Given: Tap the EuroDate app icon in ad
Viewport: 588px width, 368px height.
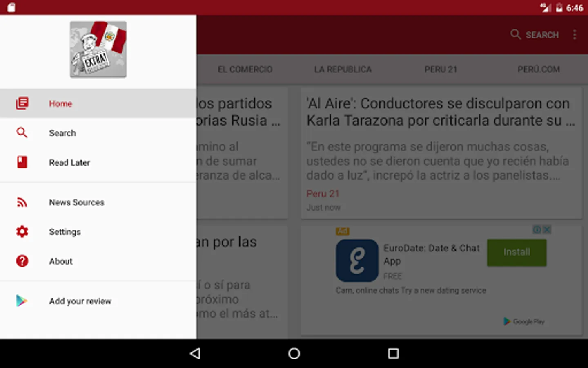Looking at the screenshot, I should pos(357,260).
